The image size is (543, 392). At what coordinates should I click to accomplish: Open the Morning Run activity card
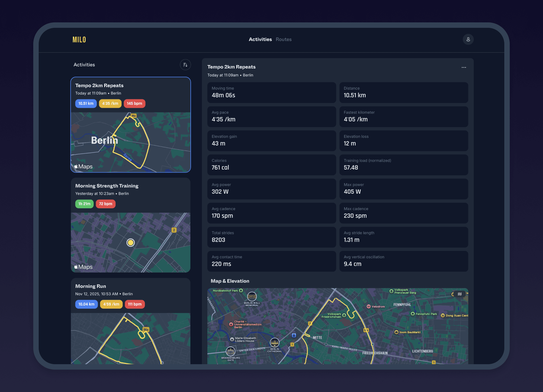click(x=91, y=286)
